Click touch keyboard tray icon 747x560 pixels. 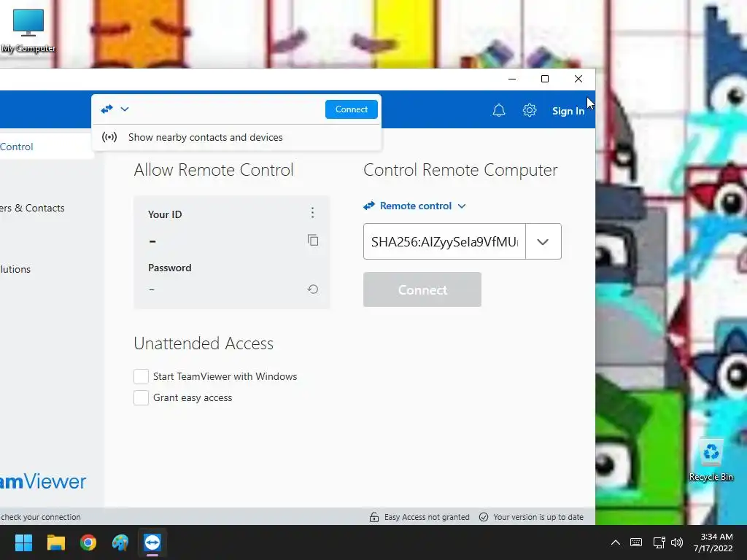(636, 542)
